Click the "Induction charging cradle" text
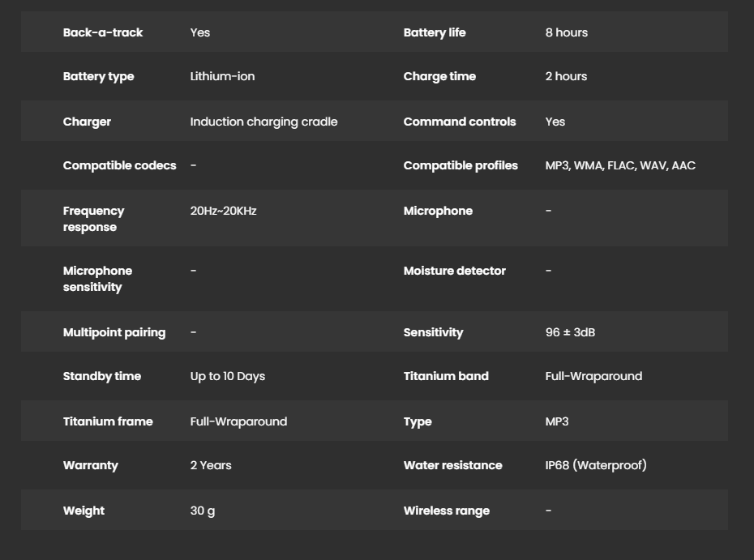This screenshot has height=560, width=754. pyautogui.click(x=263, y=122)
